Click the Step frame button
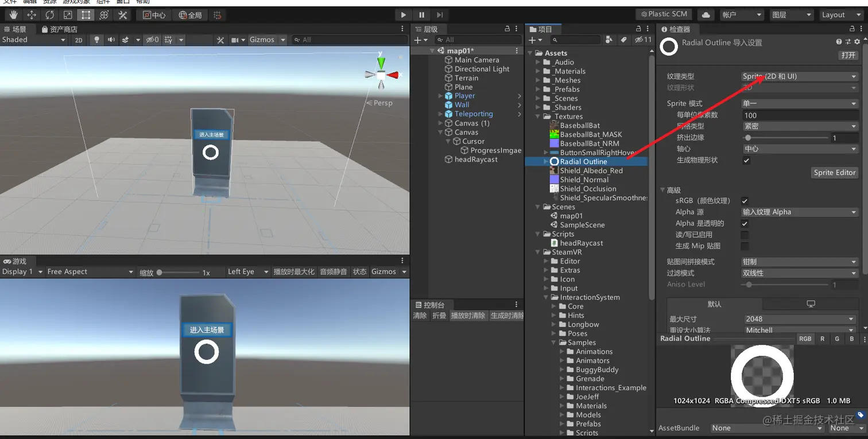This screenshot has height=439, width=868. pyautogui.click(x=440, y=15)
